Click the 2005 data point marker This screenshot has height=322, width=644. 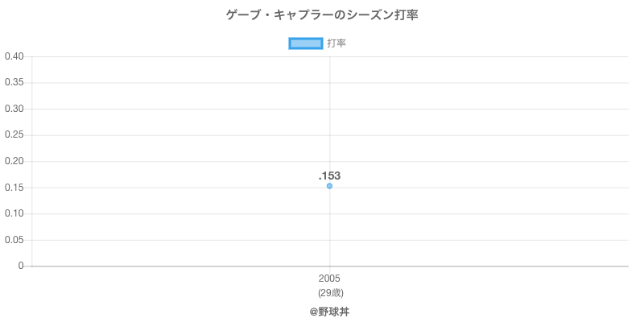[329, 186]
